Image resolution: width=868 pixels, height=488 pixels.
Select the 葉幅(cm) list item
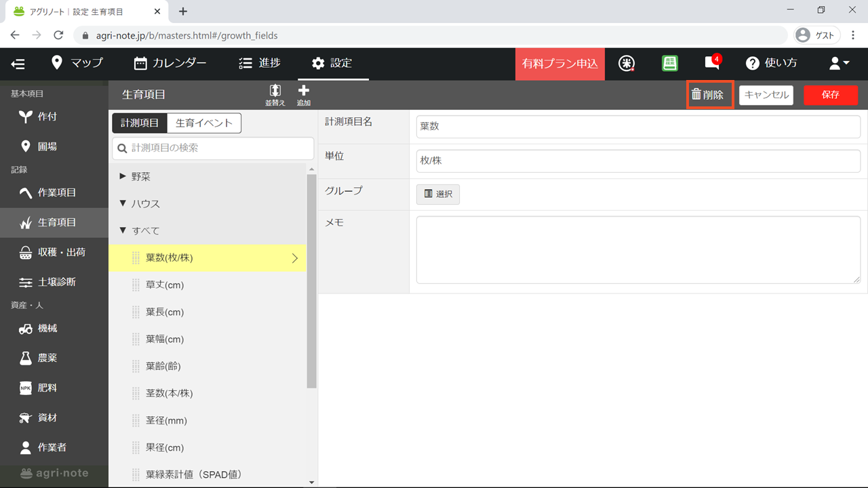pyautogui.click(x=208, y=339)
